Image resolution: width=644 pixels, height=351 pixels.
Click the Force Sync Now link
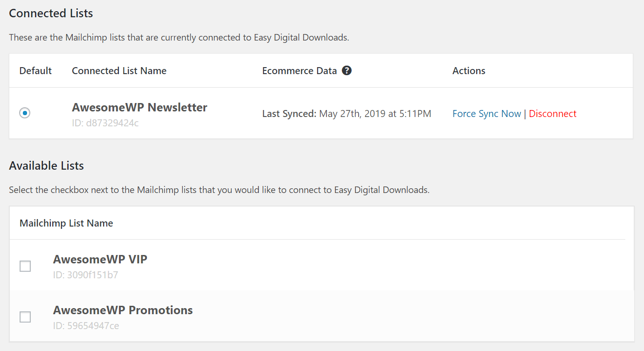(486, 114)
